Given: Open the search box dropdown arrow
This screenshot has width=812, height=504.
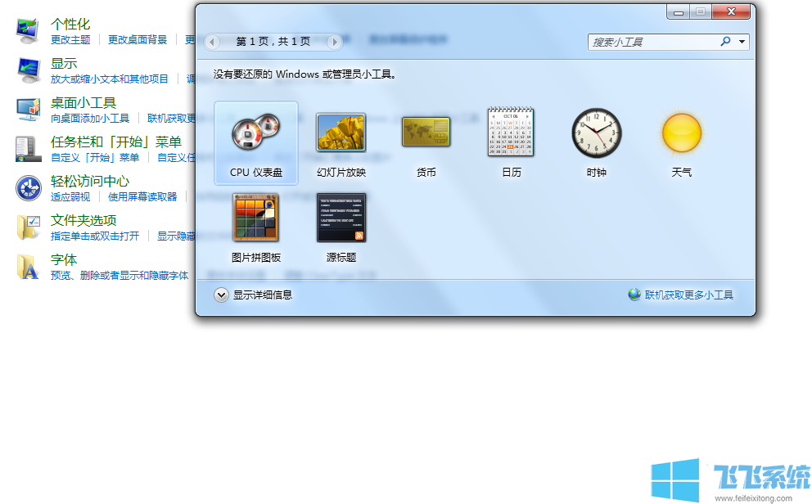Looking at the screenshot, I should (x=741, y=41).
